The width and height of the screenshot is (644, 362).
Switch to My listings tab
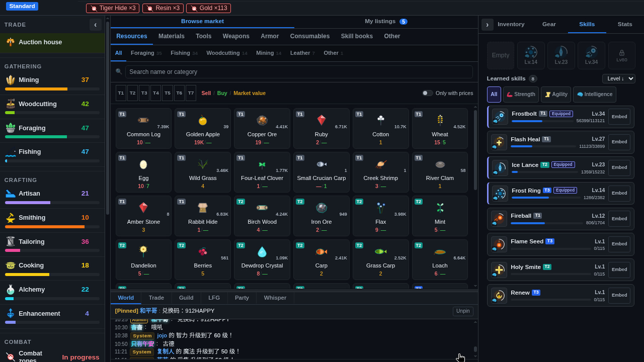coord(386,21)
